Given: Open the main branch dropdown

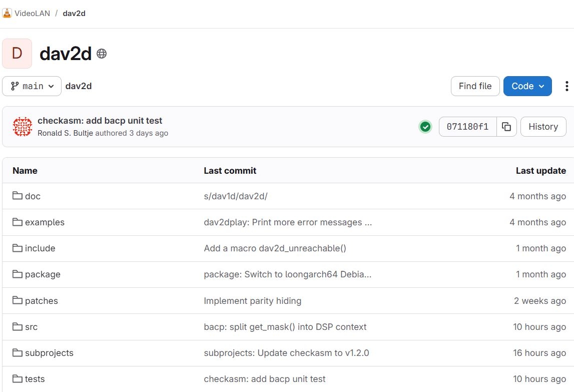Looking at the screenshot, I should [32, 86].
